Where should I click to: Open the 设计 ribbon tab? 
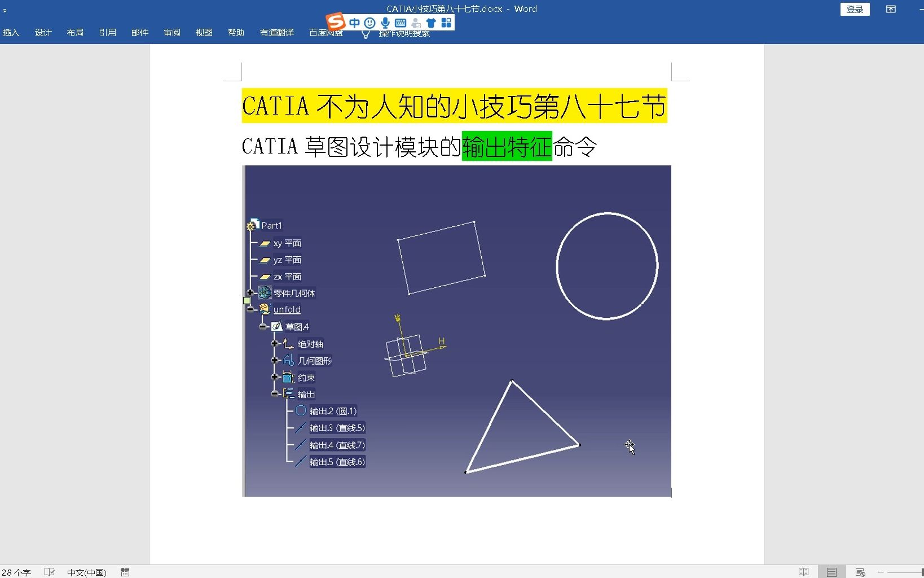click(43, 33)
